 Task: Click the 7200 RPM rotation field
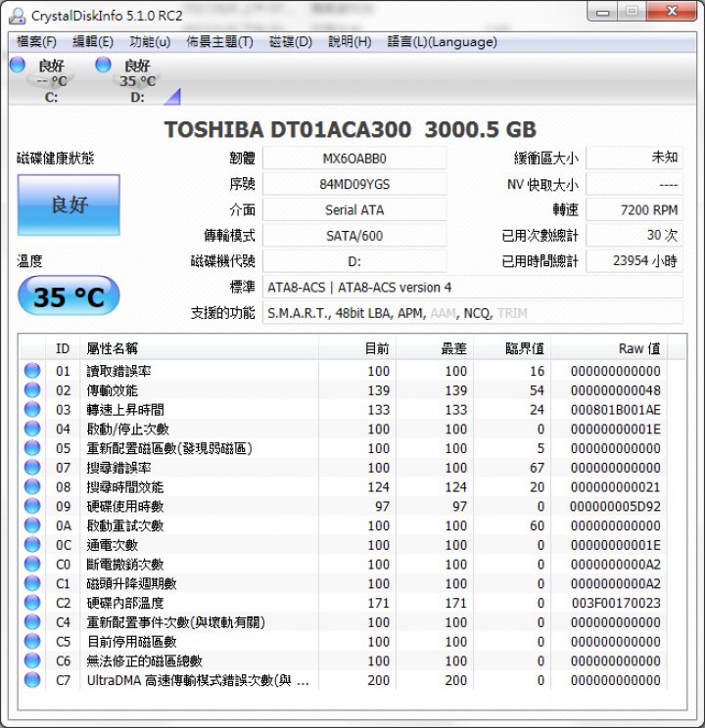tap(634, 209)
